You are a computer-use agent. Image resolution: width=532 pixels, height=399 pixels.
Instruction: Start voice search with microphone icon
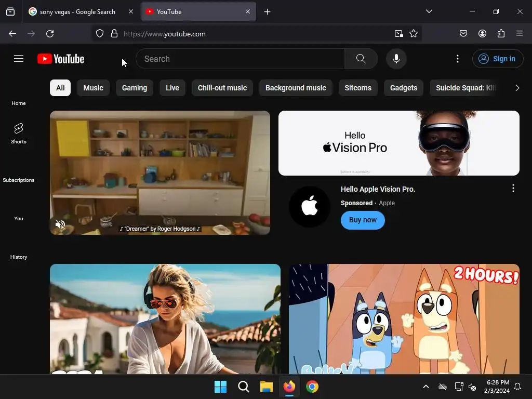tap(396, 59)
